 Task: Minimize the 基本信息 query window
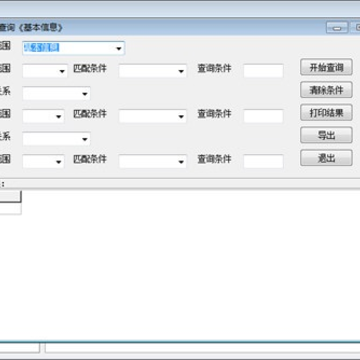337,28
